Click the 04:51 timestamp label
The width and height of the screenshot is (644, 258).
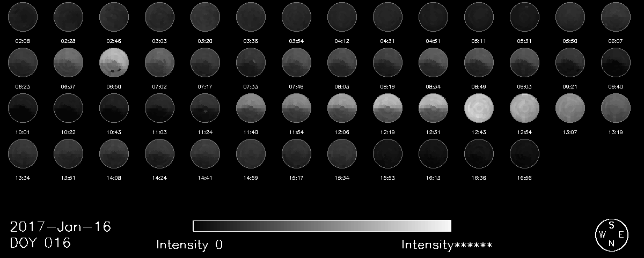(433, 40)
